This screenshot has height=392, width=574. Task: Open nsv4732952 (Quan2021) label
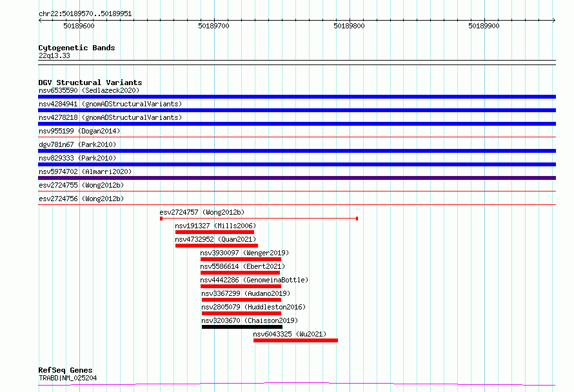(x=215, y=239)
